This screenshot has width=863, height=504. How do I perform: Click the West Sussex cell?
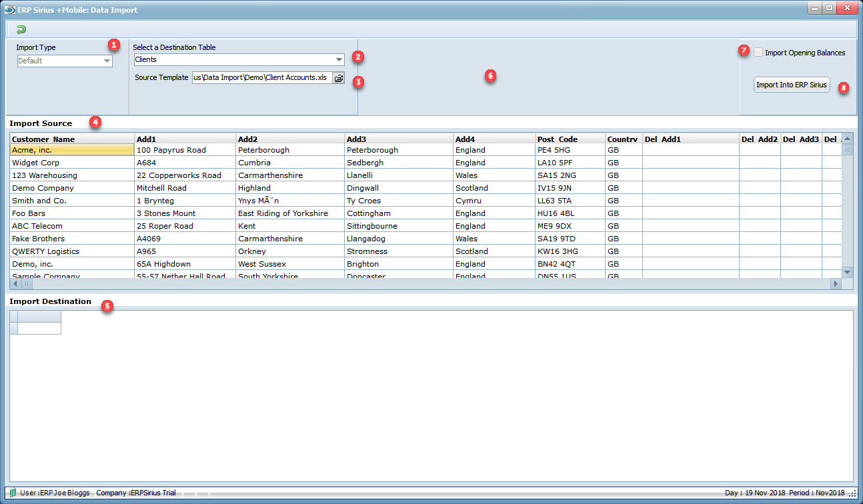[x=290, y=264]
